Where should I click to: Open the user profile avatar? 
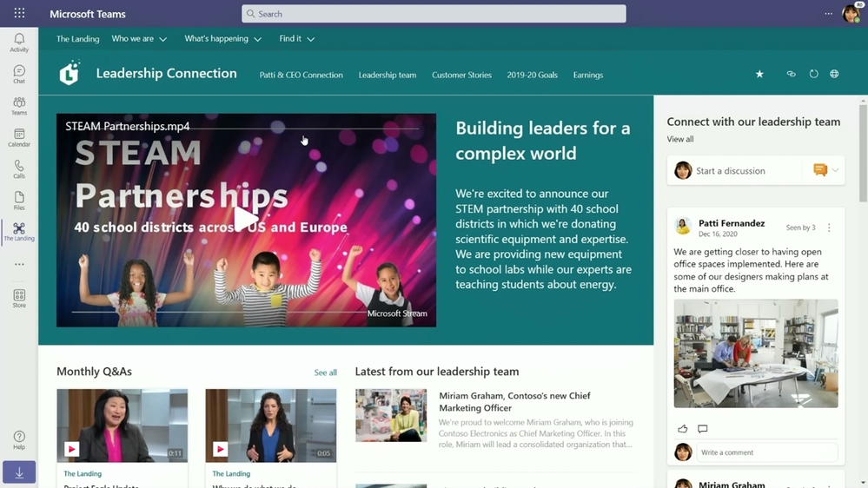point(851,13)
